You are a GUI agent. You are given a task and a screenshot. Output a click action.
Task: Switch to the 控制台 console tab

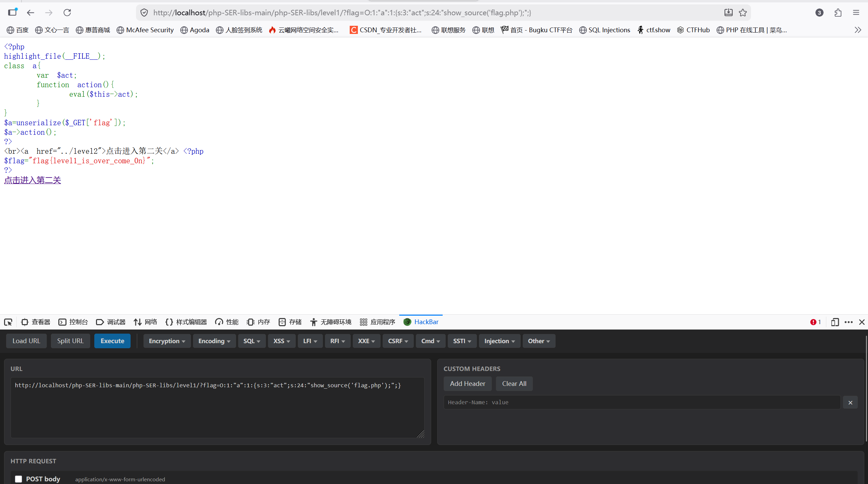(x=73, y=322)
